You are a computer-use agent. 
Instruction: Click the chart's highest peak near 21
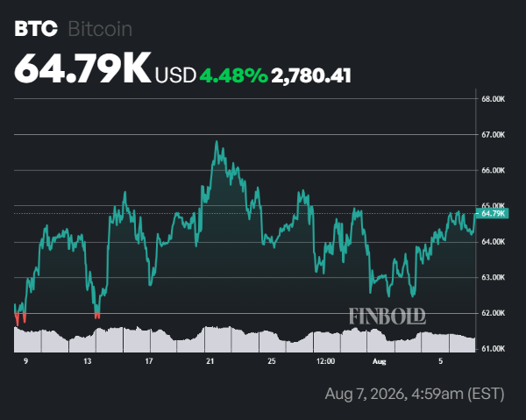tap(217, 142)
